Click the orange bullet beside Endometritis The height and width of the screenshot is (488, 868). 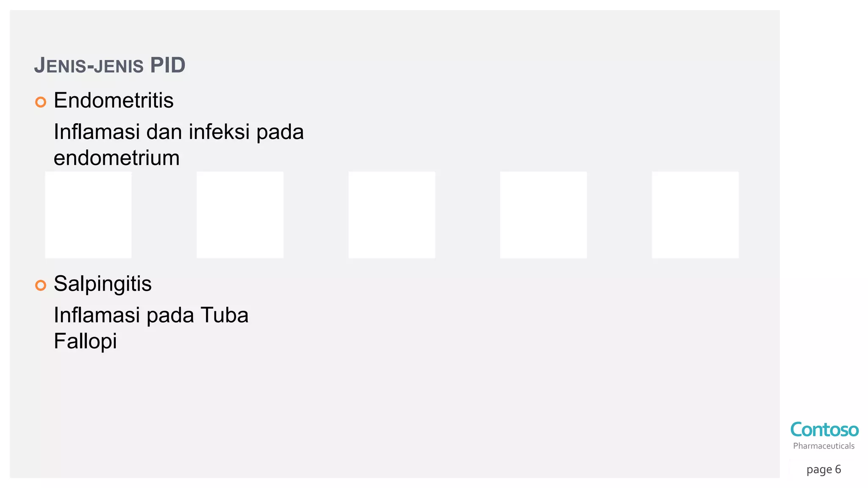41,102
